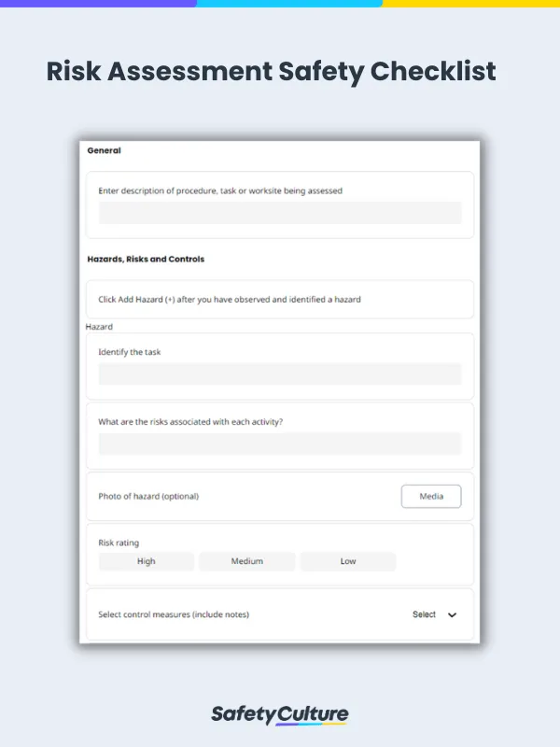Select the Low risk rating
This screenshot has width=560, height=747.
pyautogui.click(x=347, y=561)
